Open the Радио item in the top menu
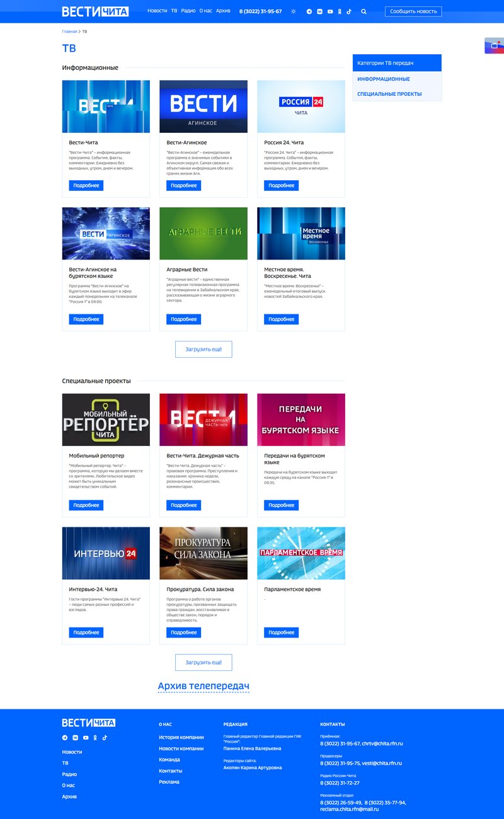The height and width of the screenshot is (819, 504). tap(188, 11)
